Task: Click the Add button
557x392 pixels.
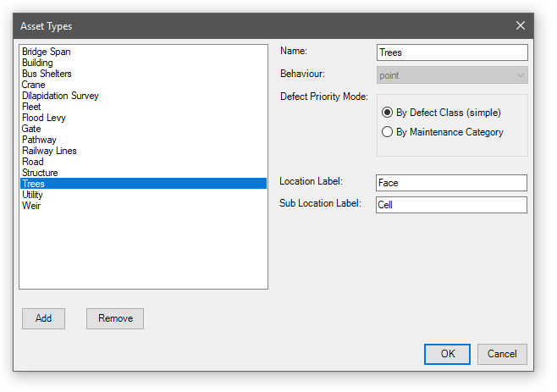Action: pyautogui.click(x=43, y=318)
